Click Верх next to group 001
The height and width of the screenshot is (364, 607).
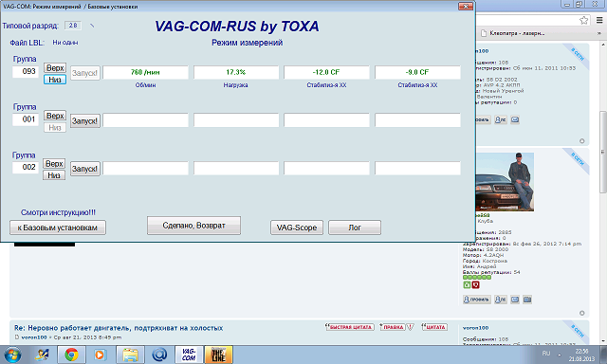point(55,116)
